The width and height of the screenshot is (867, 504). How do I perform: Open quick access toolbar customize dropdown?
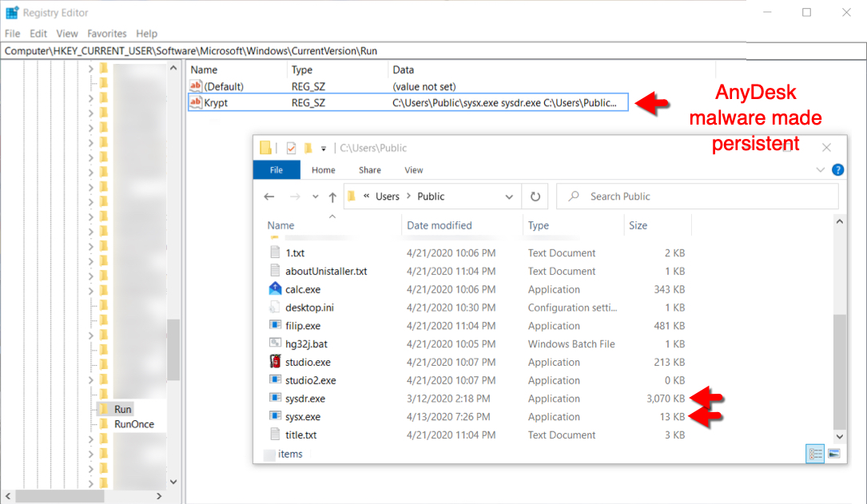click(324, 149)
